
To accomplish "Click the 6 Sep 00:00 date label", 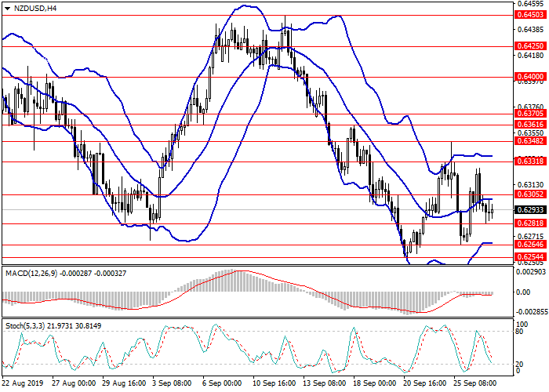I will point(222,384).
